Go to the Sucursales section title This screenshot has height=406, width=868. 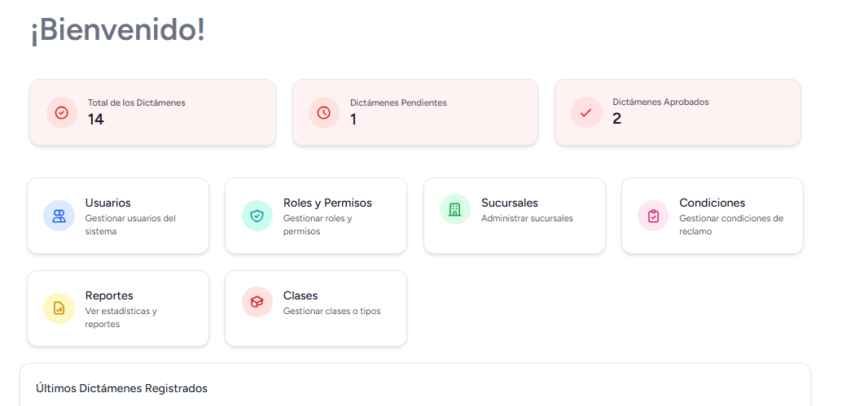[x=510, y=203]
